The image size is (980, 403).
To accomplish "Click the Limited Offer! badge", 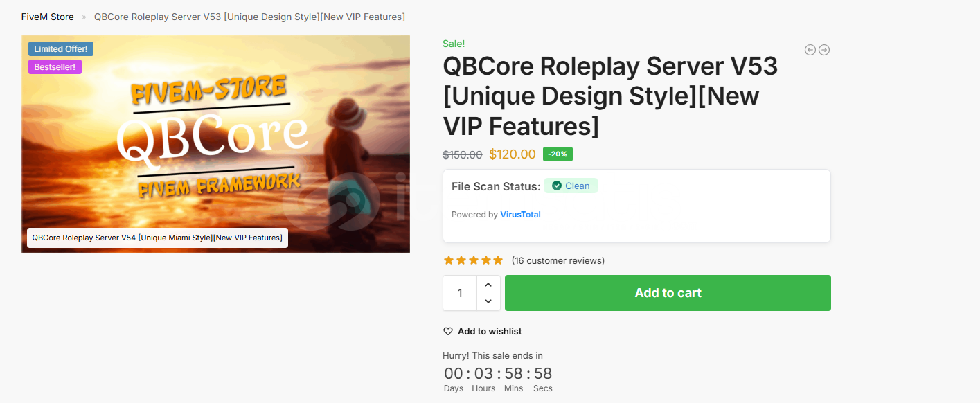I will pyautogui.click(x=61, y=49).
